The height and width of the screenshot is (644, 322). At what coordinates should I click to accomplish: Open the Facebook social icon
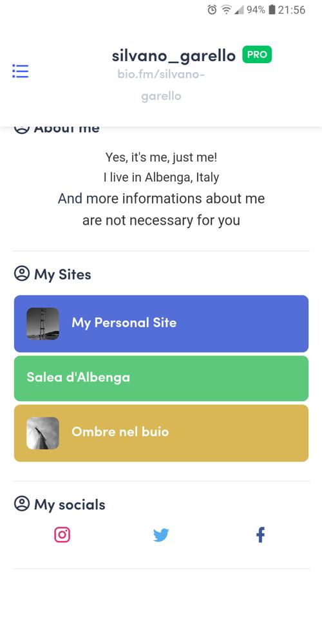pyautogui.click(x=260, y=535)
